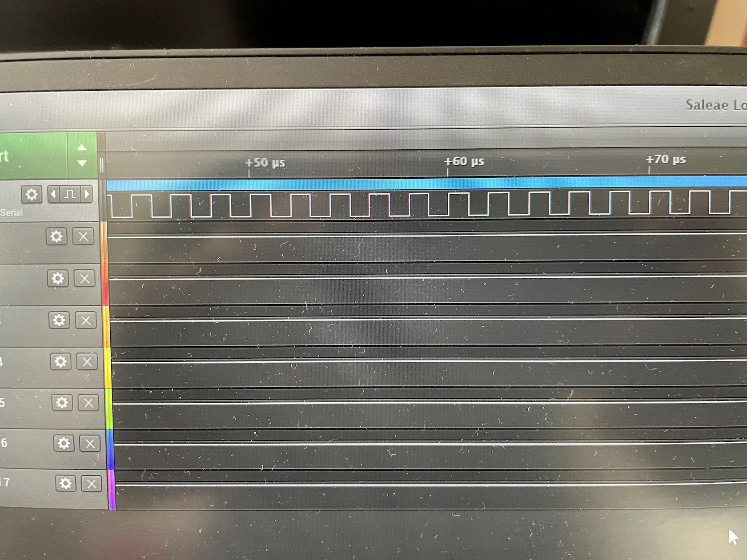Open channel 6 gear settings
This screenshot has width=747, height=560.
pos(64,443)
